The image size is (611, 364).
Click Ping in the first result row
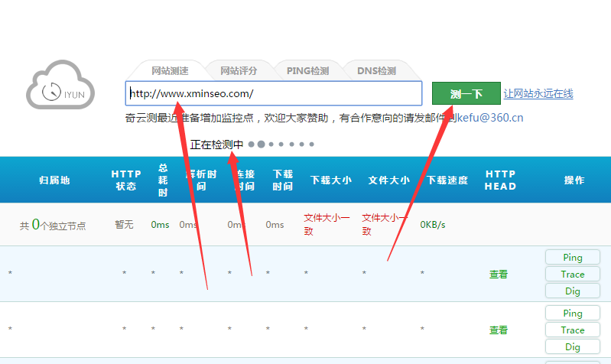pos(573,257)
